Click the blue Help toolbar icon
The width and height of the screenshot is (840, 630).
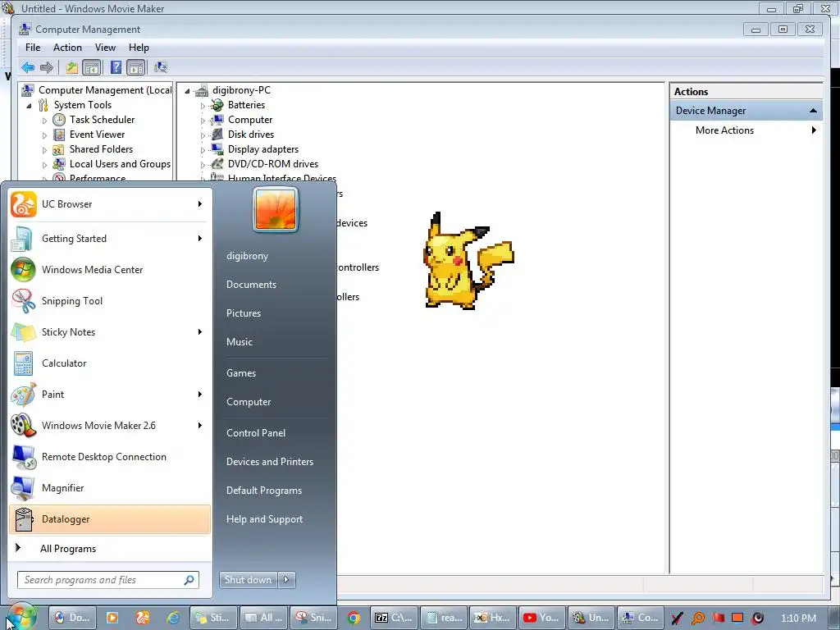coord(116,67)
